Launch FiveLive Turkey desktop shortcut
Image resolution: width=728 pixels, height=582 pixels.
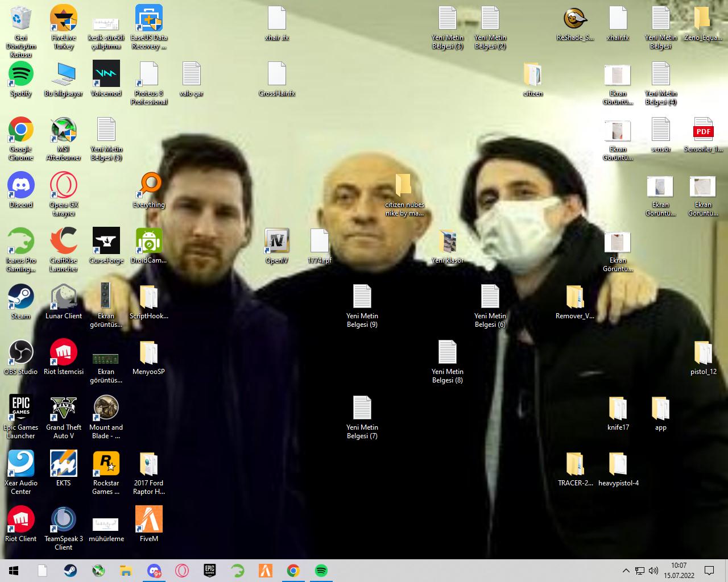point(64,27)
